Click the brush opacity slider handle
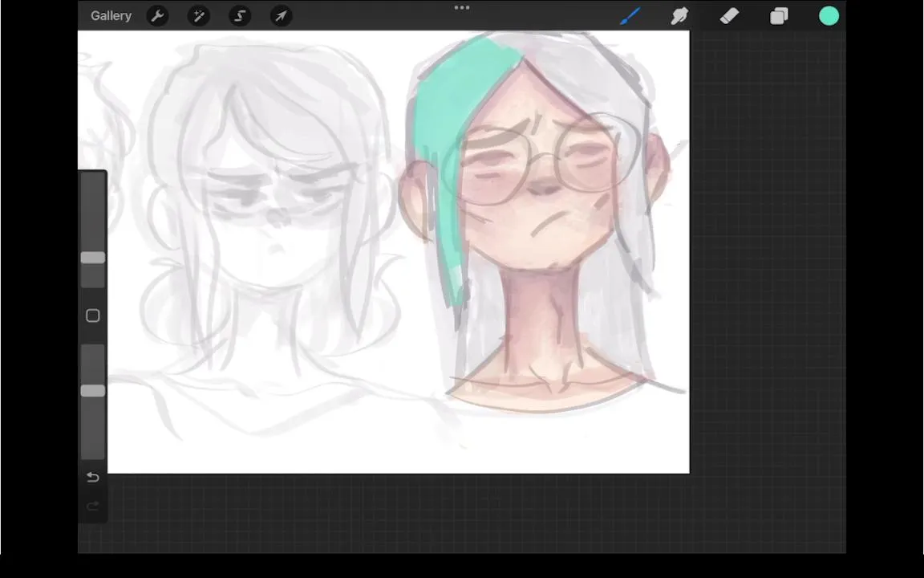Screen dimensions: 924x578 pyautogui.click(x=92, y=391)
